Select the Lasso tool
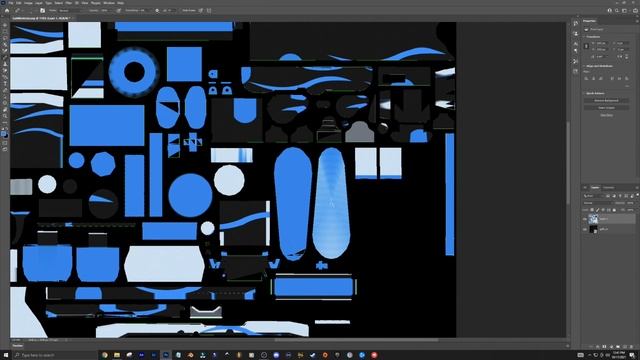Screen dimensions: 640x360 (x=5, y=38)
